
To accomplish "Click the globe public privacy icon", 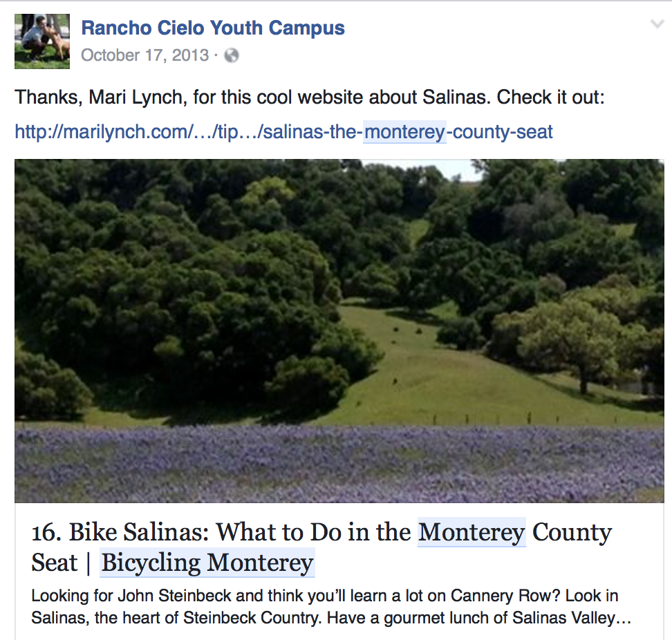I will pyautogui.click(x=232, y=55).
